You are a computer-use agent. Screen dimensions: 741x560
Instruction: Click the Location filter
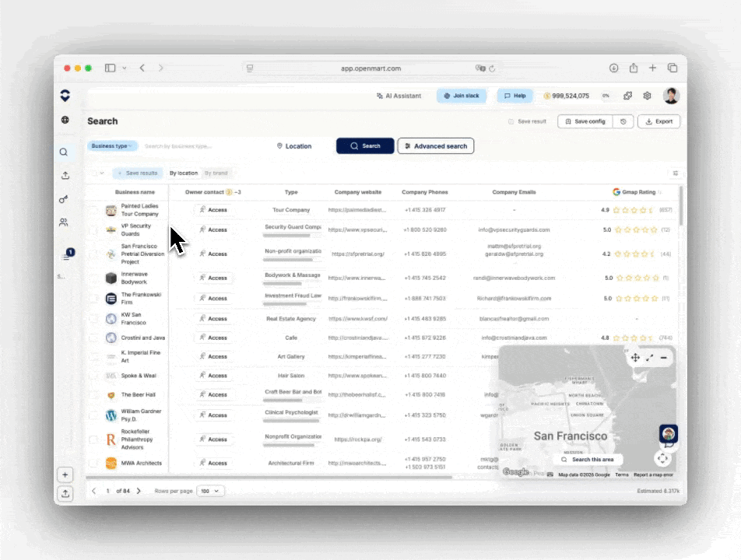tap(294, 146)
